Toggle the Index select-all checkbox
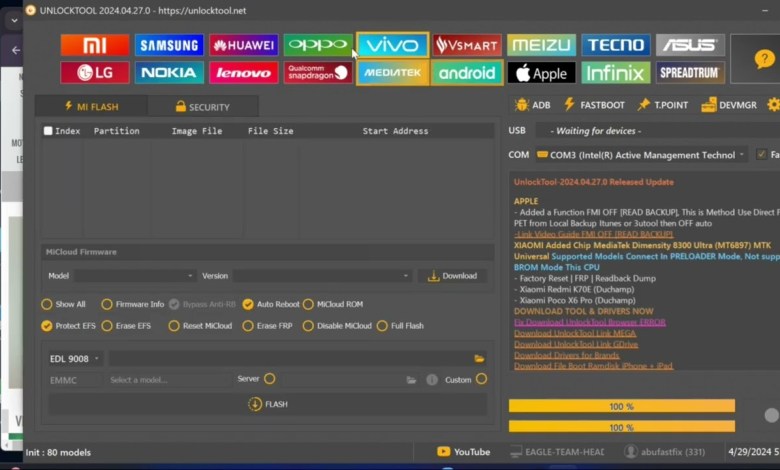This screenshot has width=780, height=470. click(48, 131)
